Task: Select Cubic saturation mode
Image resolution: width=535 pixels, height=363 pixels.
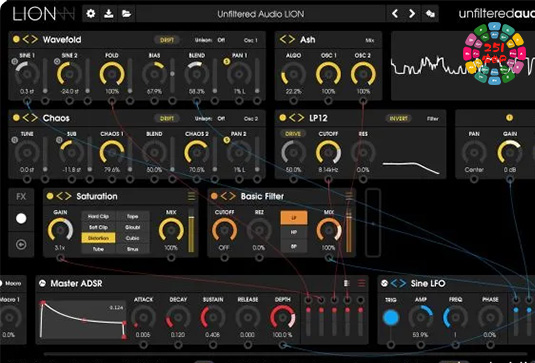Action: point(133,238)
